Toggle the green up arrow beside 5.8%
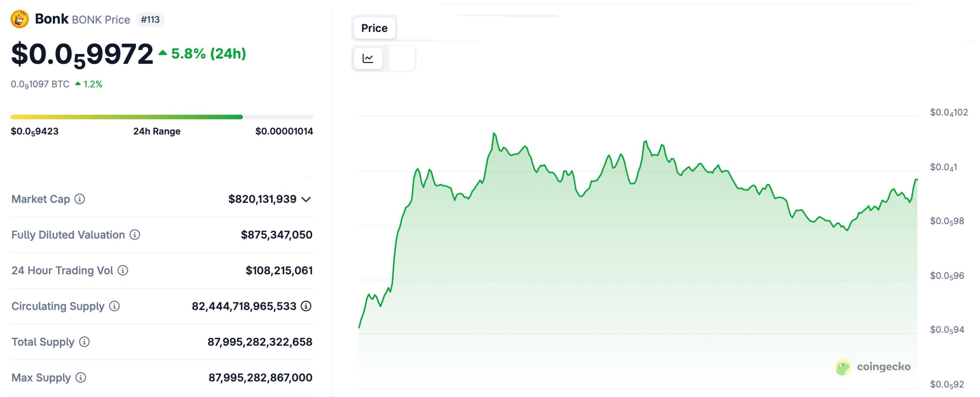This screenshot has width=980, height=397. (162, 54)
